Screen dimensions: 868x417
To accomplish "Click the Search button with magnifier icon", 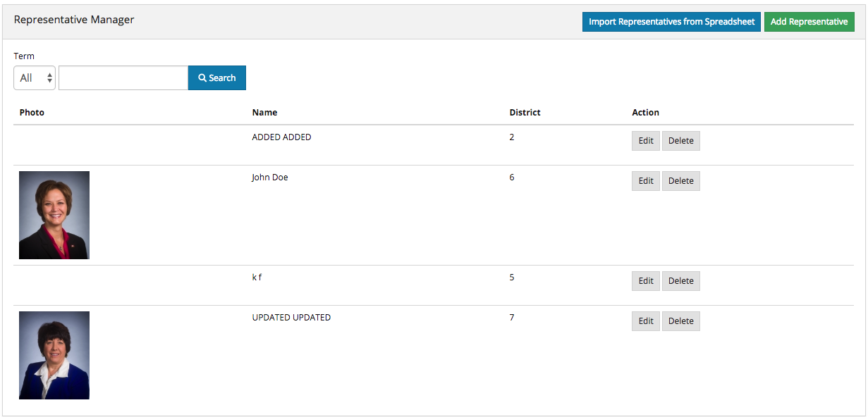I will [x=216, y=77].
